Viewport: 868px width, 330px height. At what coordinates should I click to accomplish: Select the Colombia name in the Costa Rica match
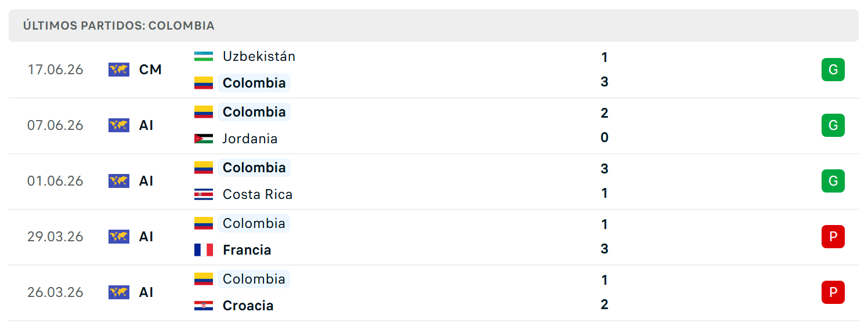tap(254, 168)
